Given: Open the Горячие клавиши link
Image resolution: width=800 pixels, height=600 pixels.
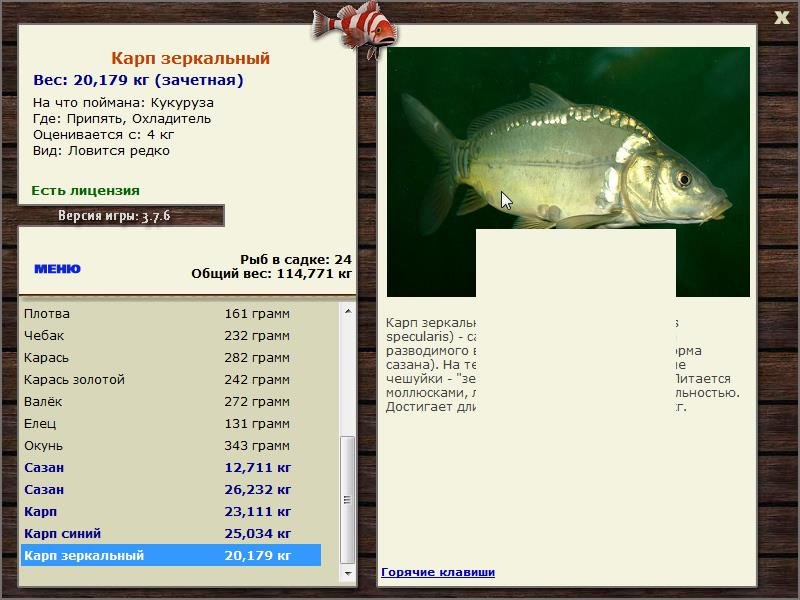Looking at the screenshot, I should coord(438,572).
